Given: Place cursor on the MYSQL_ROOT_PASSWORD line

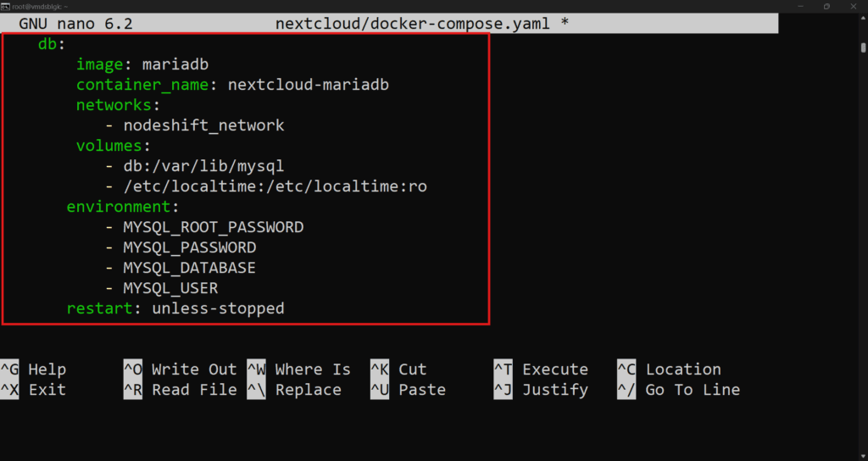Looking at the screenshot, I should (205, 227).
